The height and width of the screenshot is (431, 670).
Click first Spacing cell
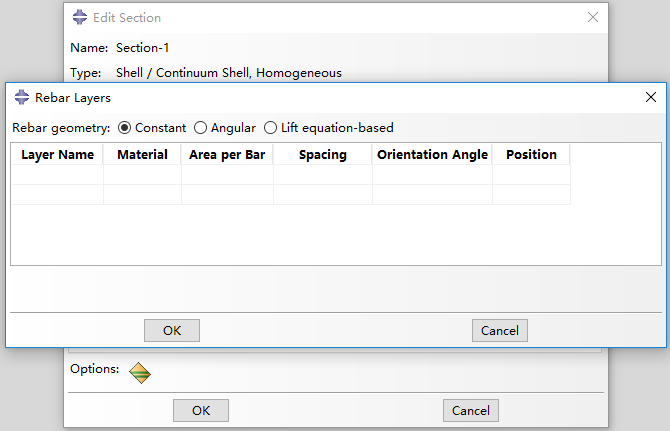pyautogui.click(x=322, y=175)
